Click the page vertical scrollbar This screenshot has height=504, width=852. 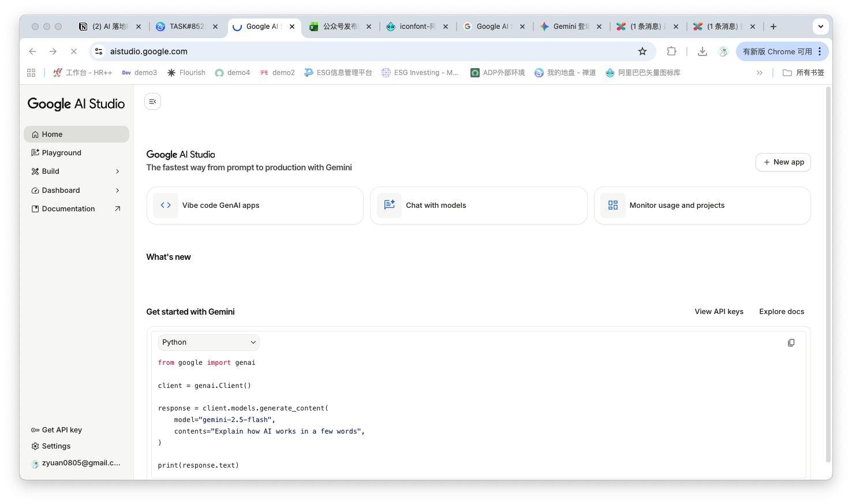point(828,277)
